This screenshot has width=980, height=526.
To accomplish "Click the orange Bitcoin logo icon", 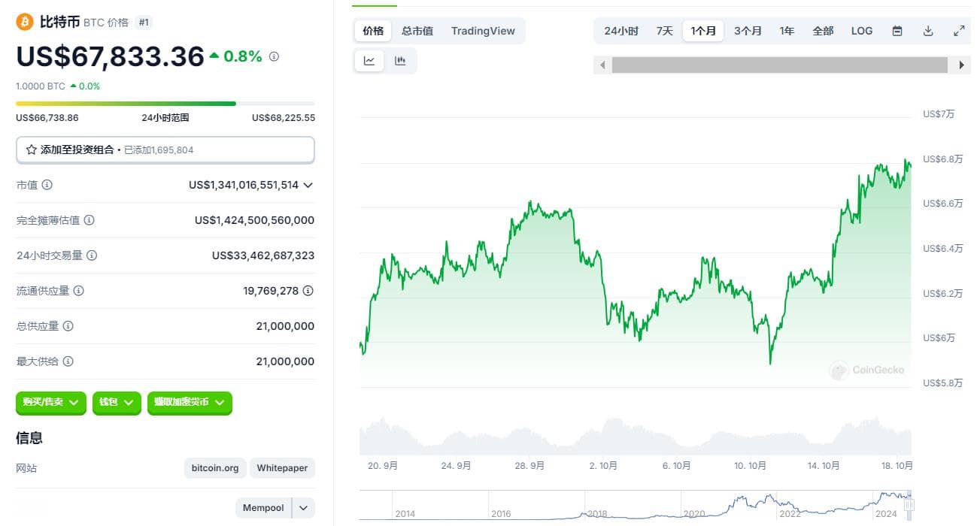I will click(25, 22).
